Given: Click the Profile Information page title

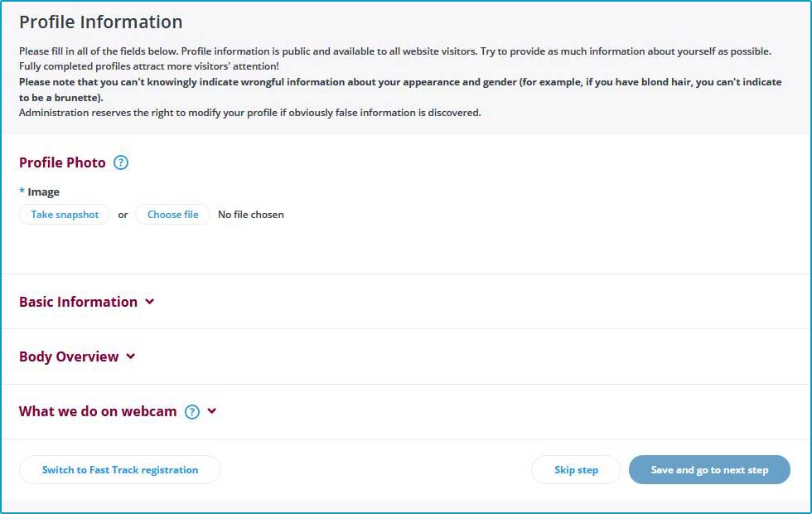Looking at the screenshot, I should point(100,22).
